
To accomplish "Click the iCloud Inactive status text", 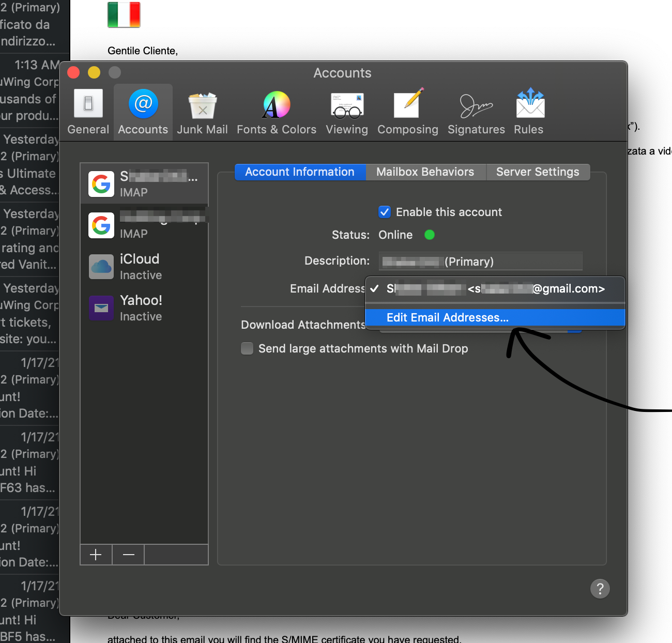I will [141, 275].
